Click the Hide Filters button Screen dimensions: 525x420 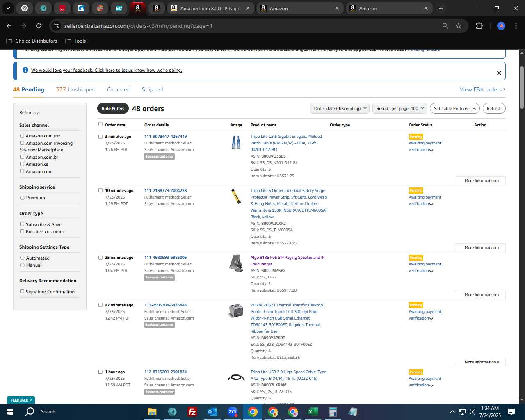tap(113, 108)
